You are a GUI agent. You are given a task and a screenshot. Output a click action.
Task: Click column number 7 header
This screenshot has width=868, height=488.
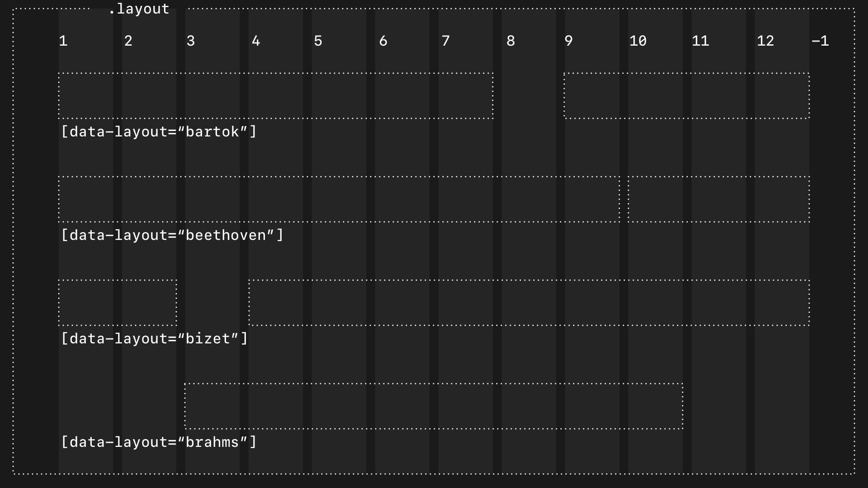pos(446,41)
